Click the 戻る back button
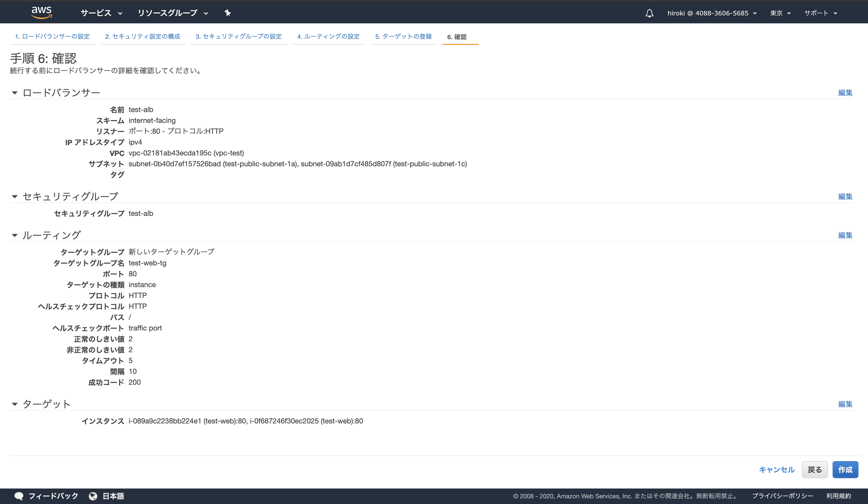This screenshot has width=868, height=504. click(814, 470)
